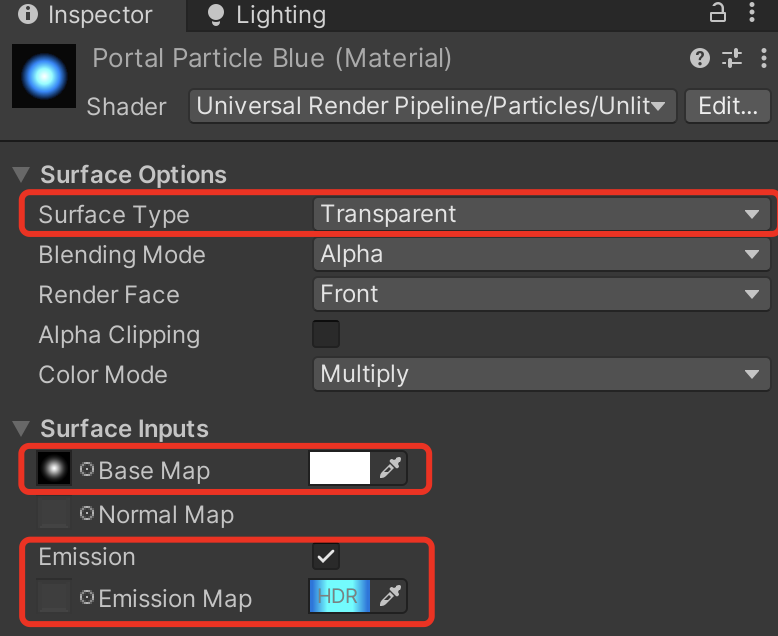Open the Surface Type dropdown
This screenshot has width=778, height=636.
[541, 214]
